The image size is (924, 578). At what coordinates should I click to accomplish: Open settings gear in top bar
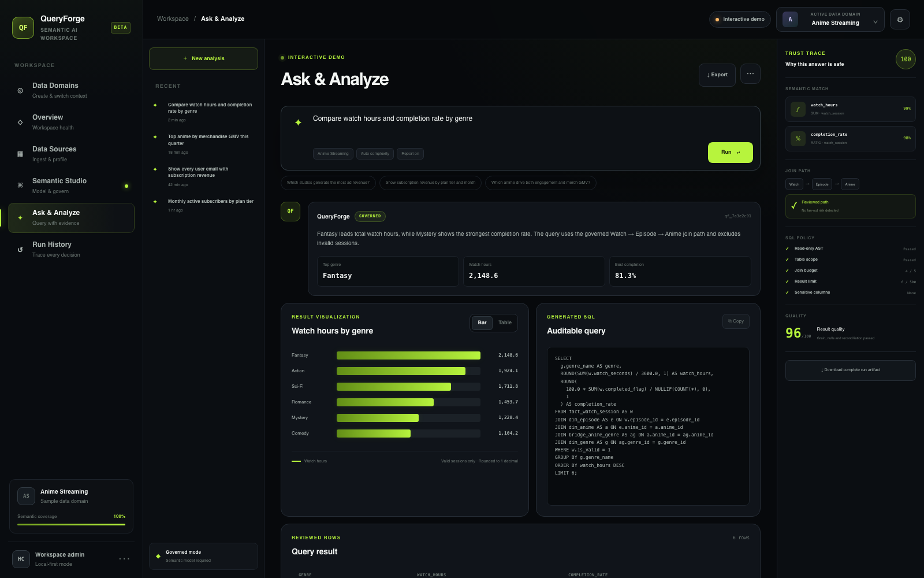tap(900, 20)
